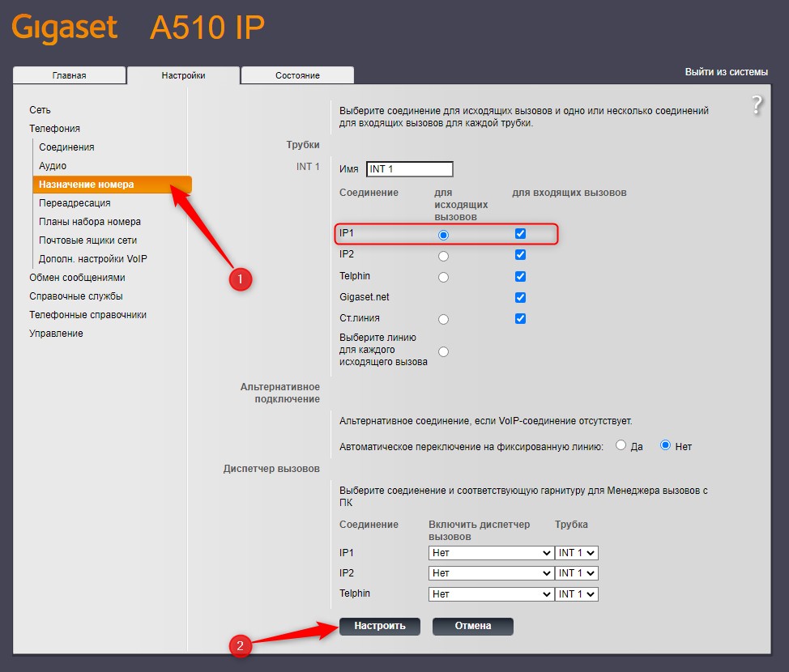Toggle Telphin incoming calls checkbox
The width and height of the screenshot is (789, 672).
520,276
